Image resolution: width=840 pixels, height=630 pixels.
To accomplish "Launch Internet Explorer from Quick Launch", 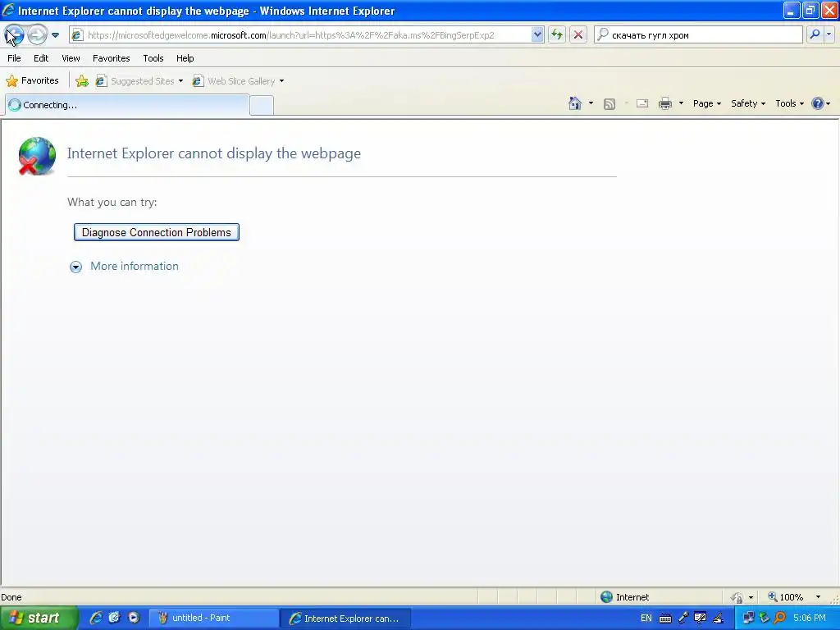I will point(95,618).
